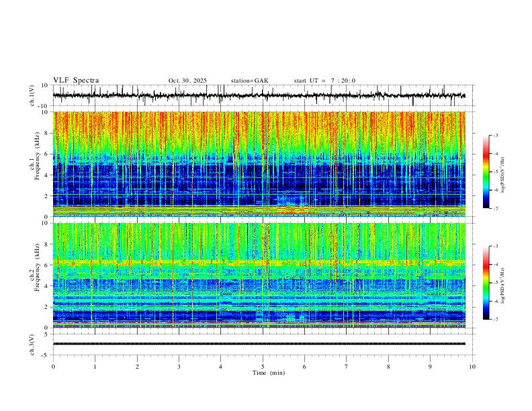Click the "6" tick on the Time axis
The height and width of the screenshot is (411, 532).
[x=304, y=367]
